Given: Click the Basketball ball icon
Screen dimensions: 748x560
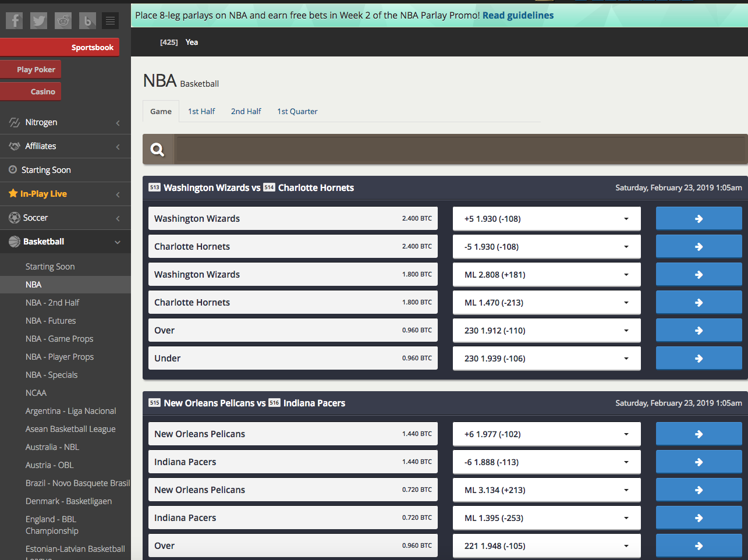Looking at the screenshot, I should pyautogui.click(x=15, y=242).
